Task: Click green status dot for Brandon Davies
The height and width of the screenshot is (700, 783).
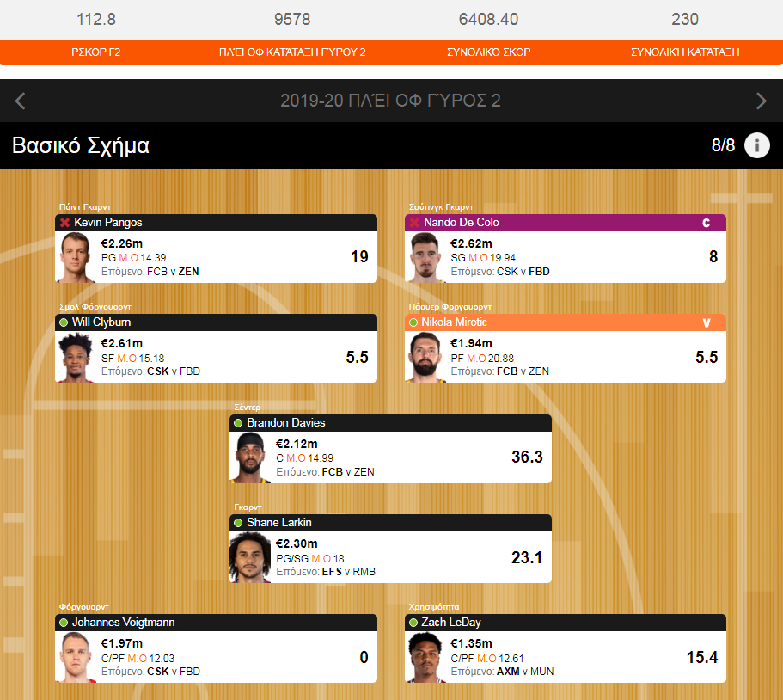Action: 238,423
